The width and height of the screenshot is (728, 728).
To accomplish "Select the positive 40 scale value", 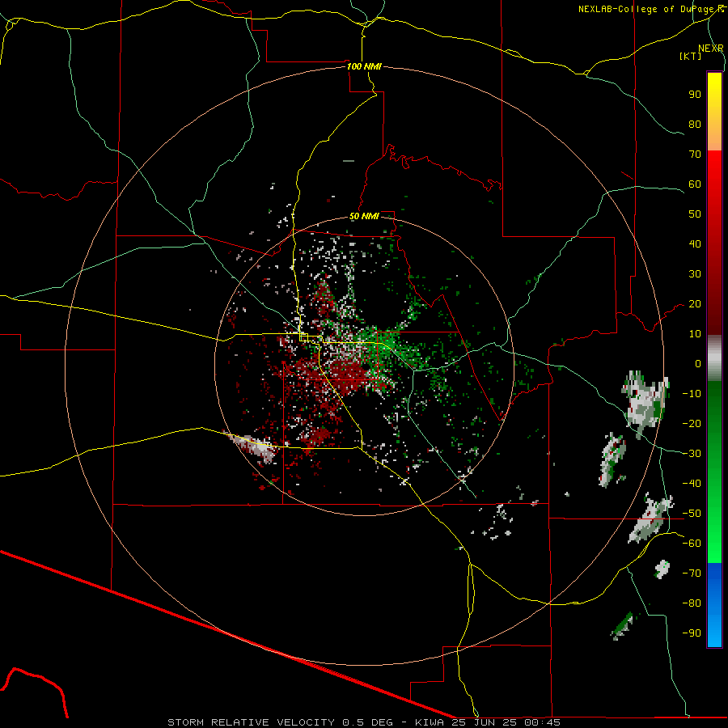I will 695,244.
